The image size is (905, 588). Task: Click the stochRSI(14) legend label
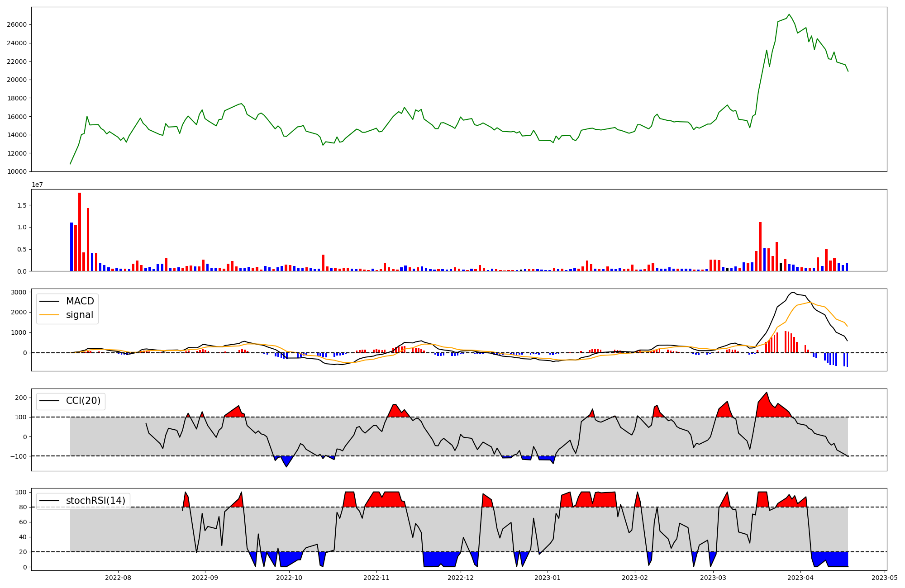pos(95,501)
